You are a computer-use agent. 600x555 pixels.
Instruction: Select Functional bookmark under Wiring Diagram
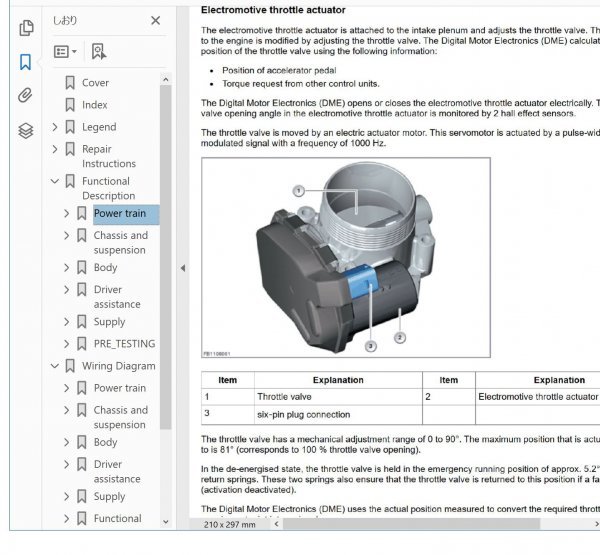tap(117, 519)
